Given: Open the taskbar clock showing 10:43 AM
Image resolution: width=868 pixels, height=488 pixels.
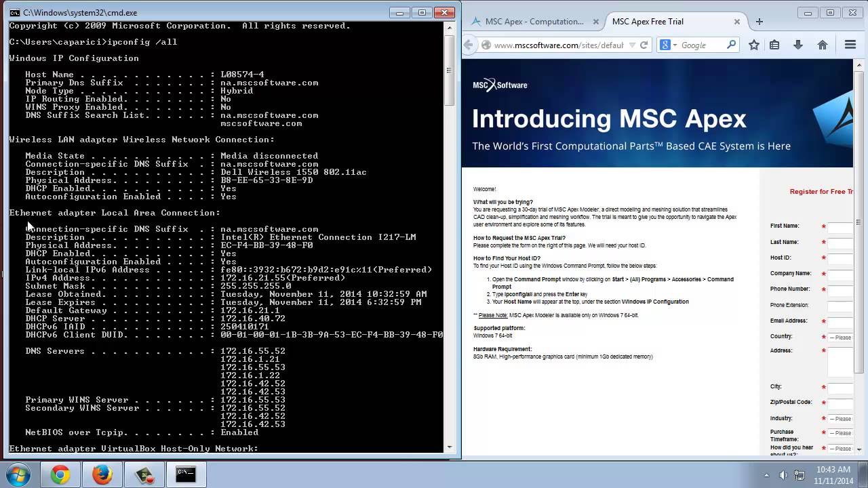Looking at the screenshot, I should [x=834, y=474].
